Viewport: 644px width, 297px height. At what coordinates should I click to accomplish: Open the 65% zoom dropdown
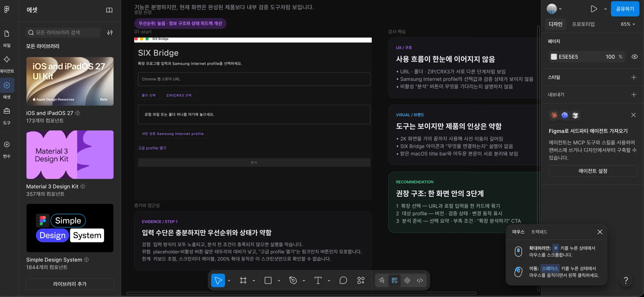click(628, 24)
